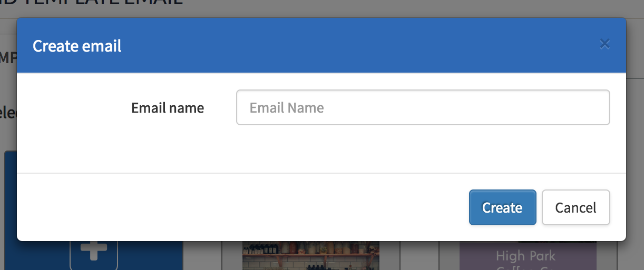This screenshot has width=644, height=270.
Task: Click the "Email name" field label
Action: (168, 108)
